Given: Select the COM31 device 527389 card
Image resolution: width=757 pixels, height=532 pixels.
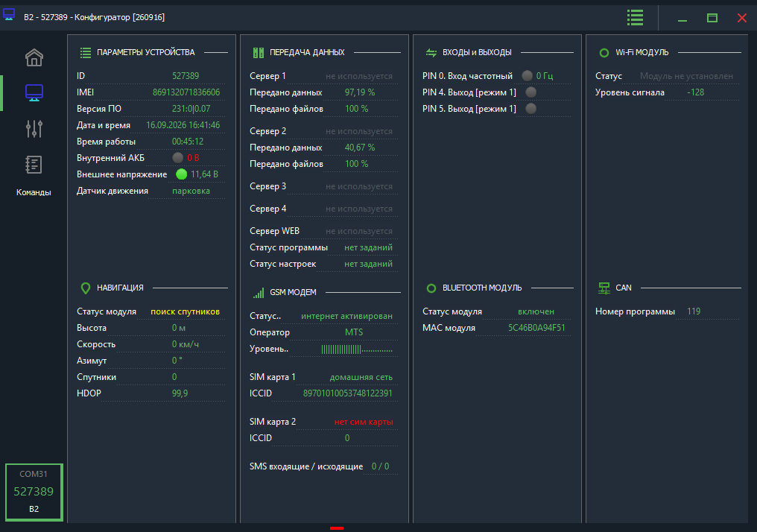Looking at the screenshot, I should [x=34, y=492].
